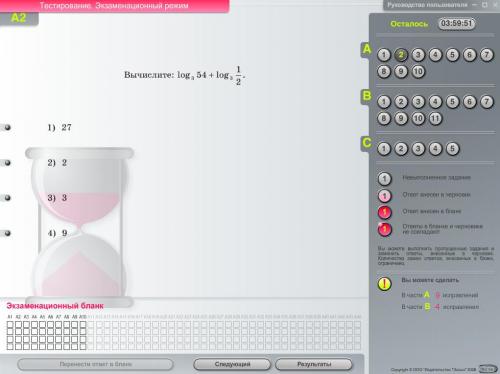Open question 2 in part A
Viewport: 500px width, 374px height.
[x=401, y=55]
